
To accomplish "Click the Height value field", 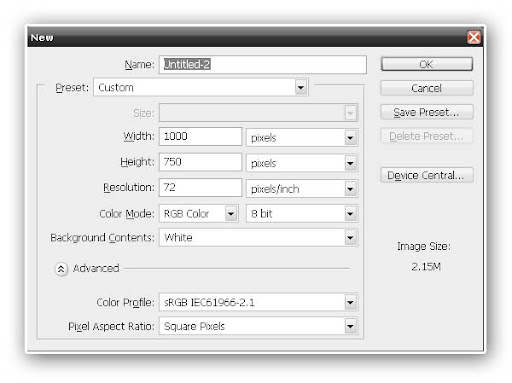I will (200, 162).
